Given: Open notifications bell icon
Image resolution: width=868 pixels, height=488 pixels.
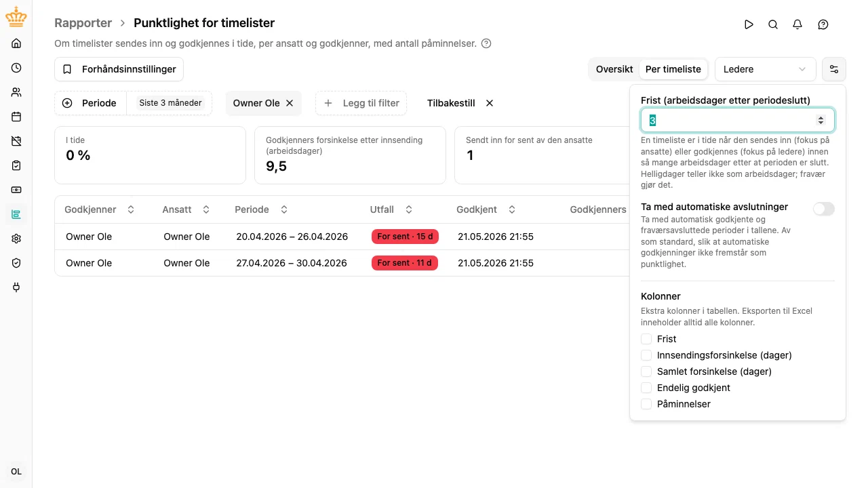Looking at the screenshot, I should coord(797,24).
